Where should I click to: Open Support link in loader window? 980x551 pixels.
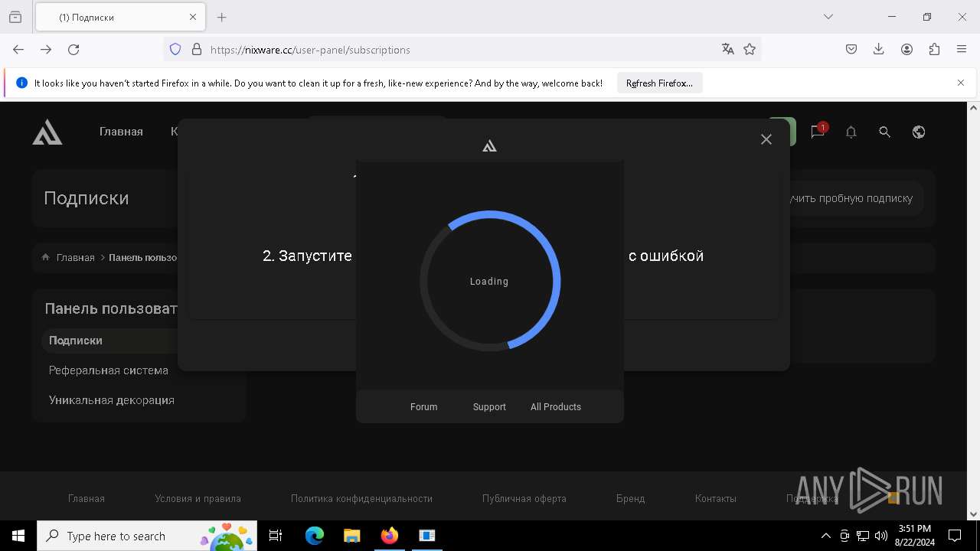click(x=489, y=407)
